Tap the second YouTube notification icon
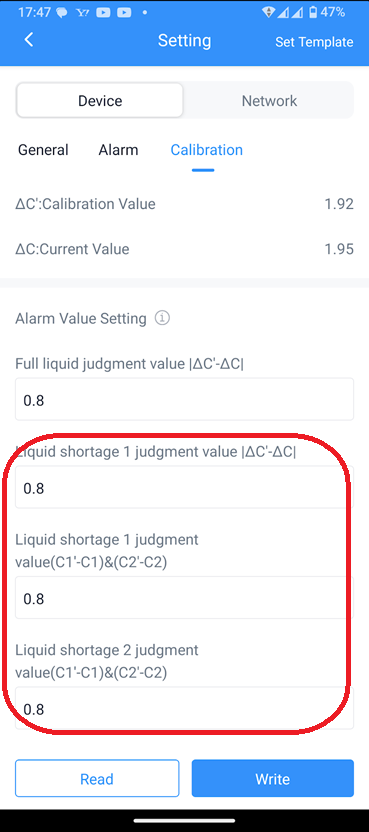This screenshot has width=369, height=832. pyautogui.click(x=124, y=12)
